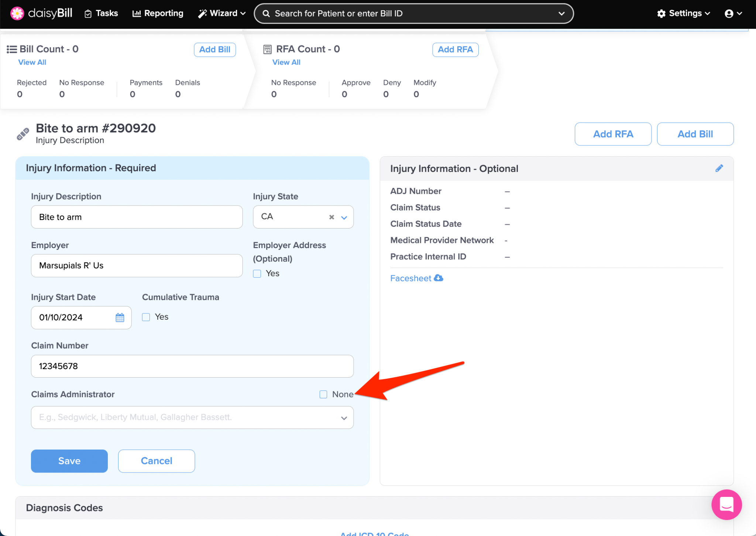Click the Facesheet download cloud icon

[438, 278]
